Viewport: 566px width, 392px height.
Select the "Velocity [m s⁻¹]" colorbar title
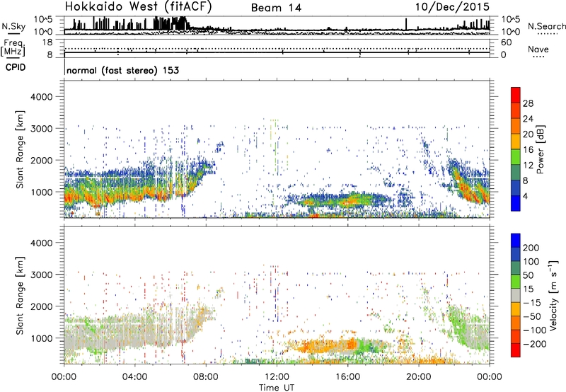(x=553, y=295)
